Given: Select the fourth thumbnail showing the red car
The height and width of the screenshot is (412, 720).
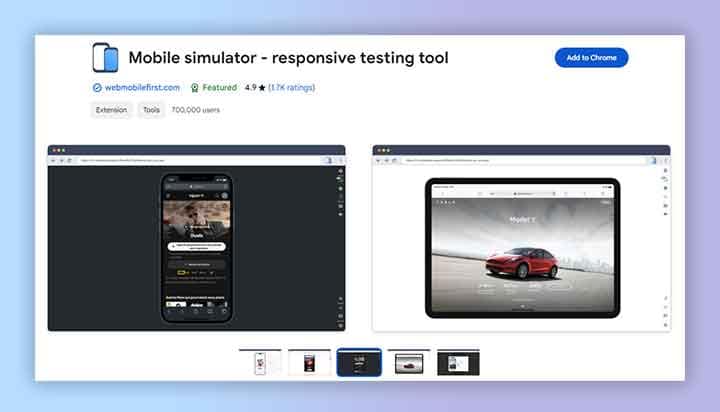Looking at the screenshot, I should [408, 362].
